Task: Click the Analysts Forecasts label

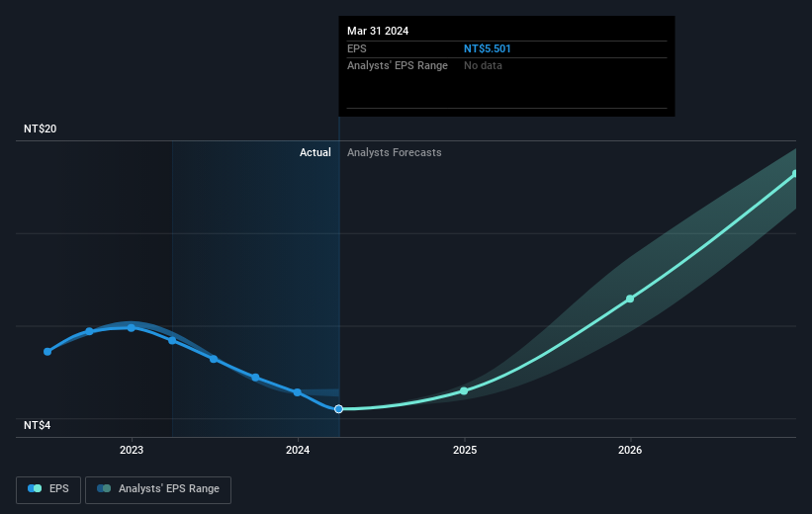Action: point(394,152)
